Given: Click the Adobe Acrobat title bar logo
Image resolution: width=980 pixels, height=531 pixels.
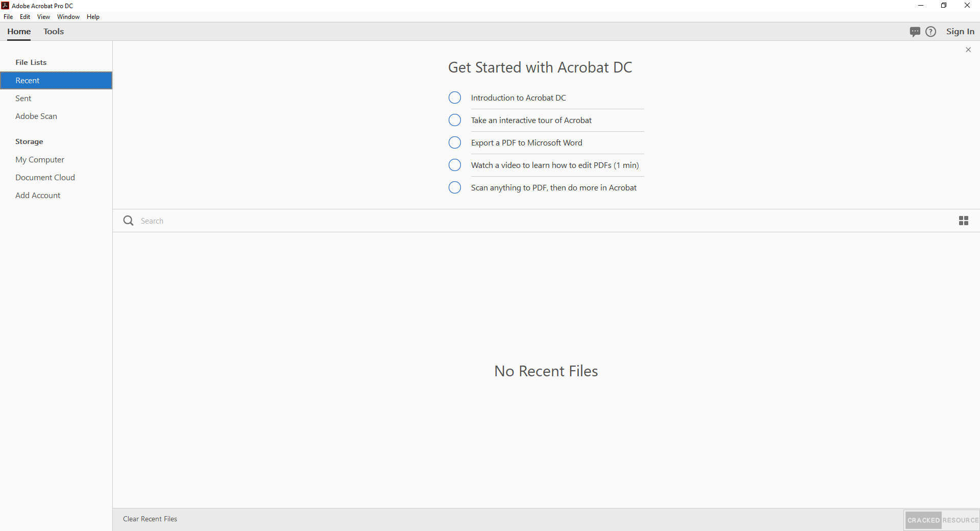Looking at the screenshot, I should click(x=6, y=6).
